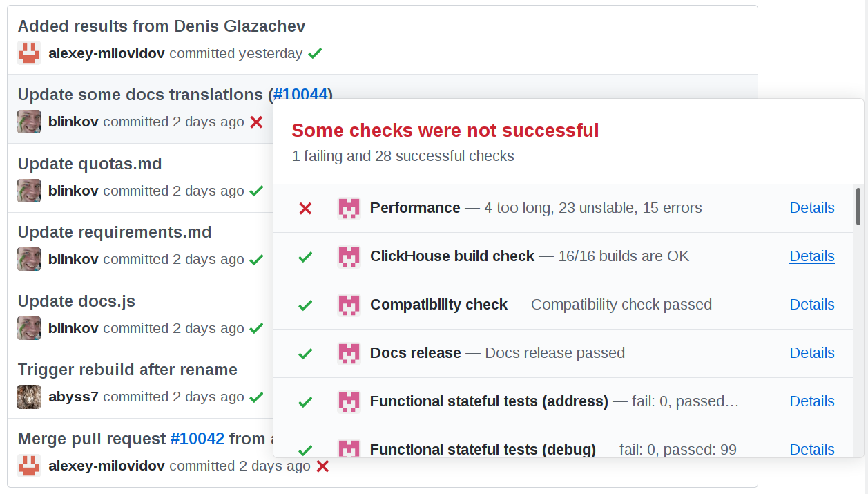This screenshot has height=494, width=868.
Task: Click the green check status on Update docs.js
Action: tap(256, 328)
